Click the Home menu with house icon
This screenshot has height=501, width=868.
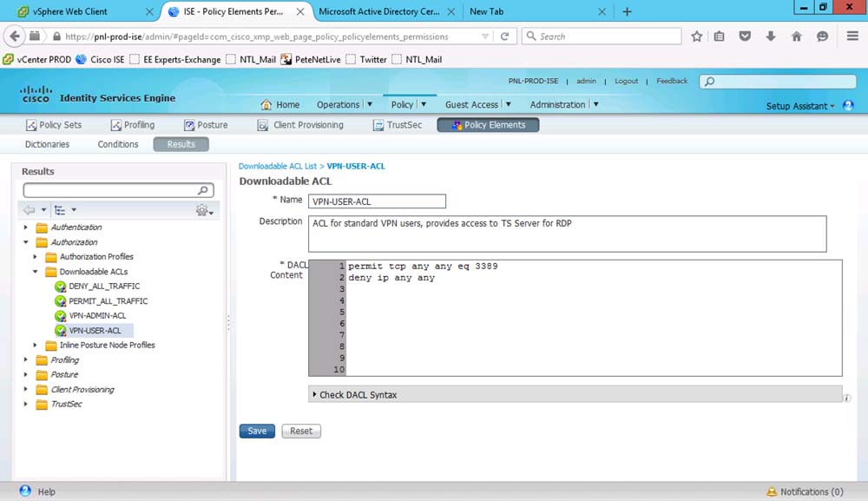tap(280, 105)
